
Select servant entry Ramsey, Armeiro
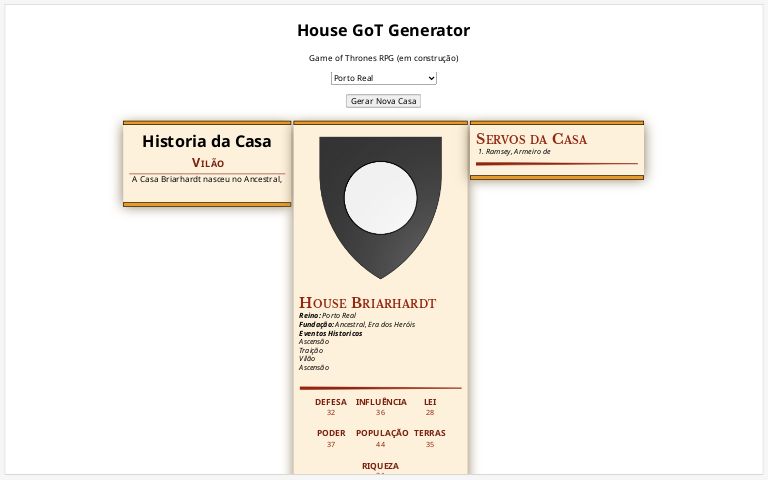tap(514, 152)
